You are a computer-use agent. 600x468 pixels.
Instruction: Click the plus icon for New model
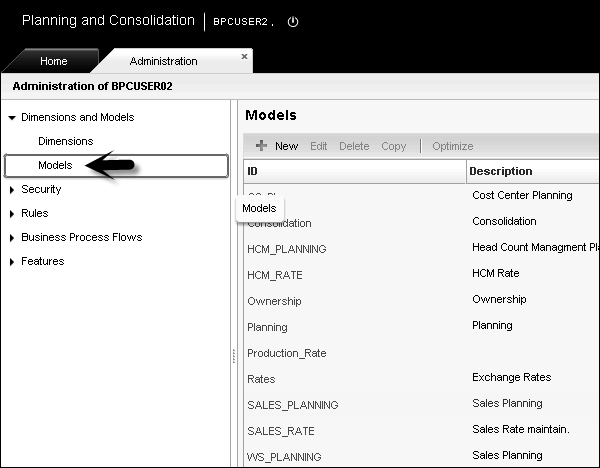pos(261,146)
